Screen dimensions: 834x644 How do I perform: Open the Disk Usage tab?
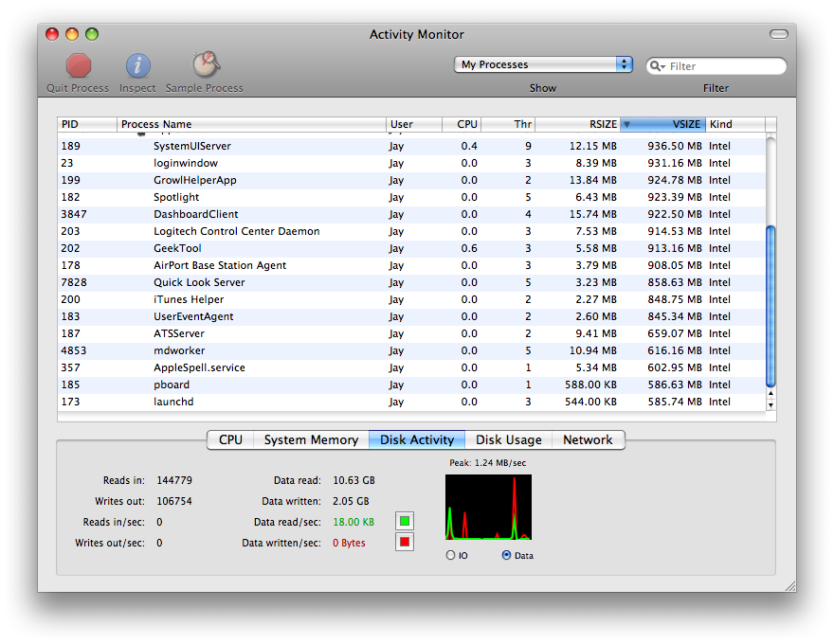click(509, 440)
